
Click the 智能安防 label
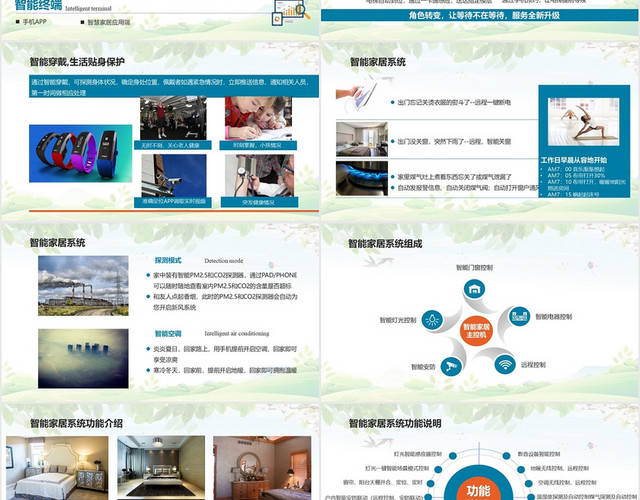(423, 367)
